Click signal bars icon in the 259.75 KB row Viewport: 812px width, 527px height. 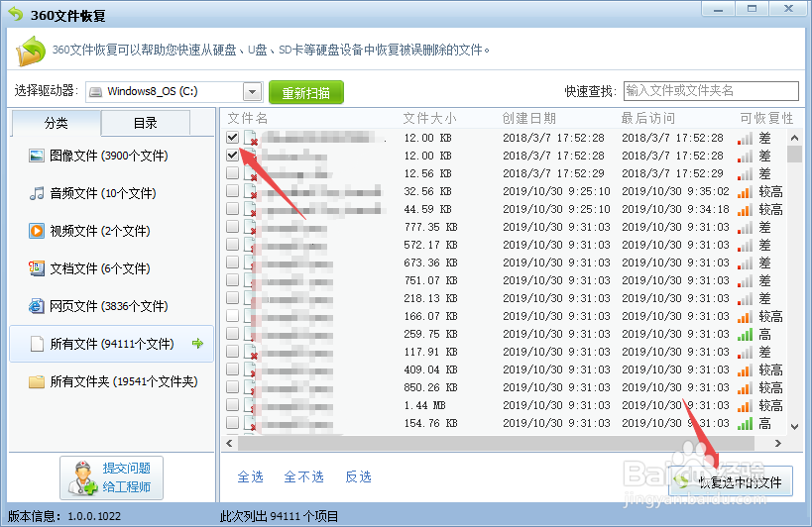tap(745, 335)
